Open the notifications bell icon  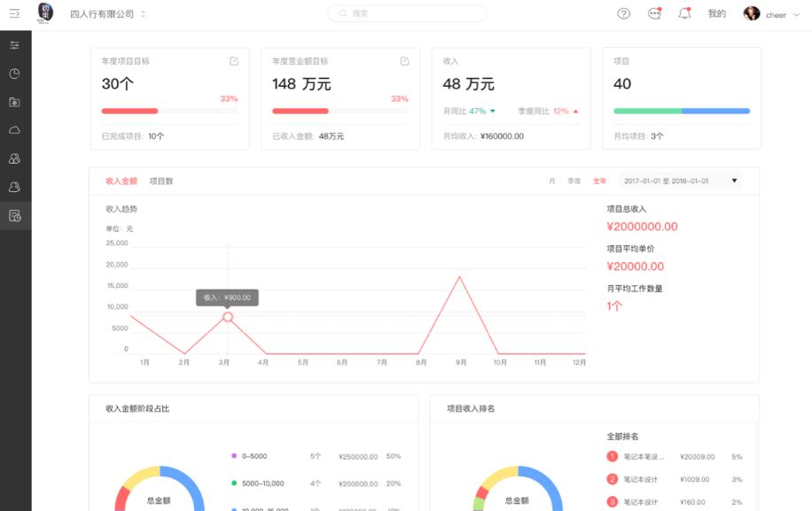[684, 13]
